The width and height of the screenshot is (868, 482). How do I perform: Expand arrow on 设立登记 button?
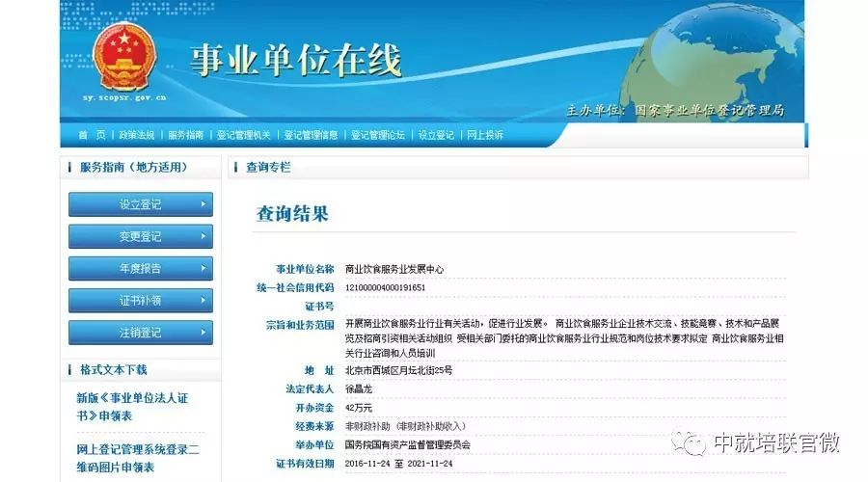203,204
